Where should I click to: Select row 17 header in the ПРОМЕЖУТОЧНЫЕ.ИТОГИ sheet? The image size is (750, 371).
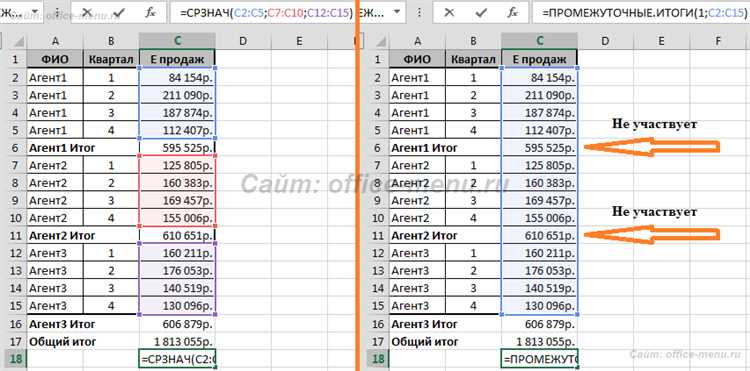(x=377, y=342)
